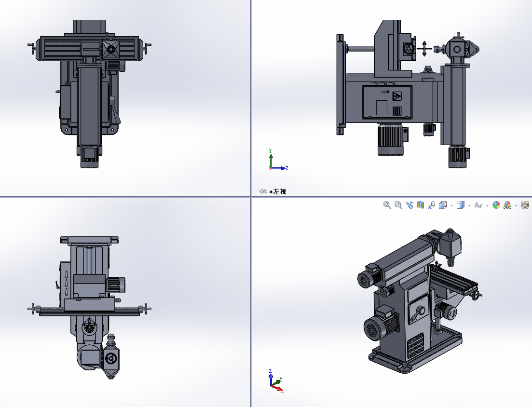
Task: Expand the Apply Scene dropdown arrow
Action: click(517, 205)
